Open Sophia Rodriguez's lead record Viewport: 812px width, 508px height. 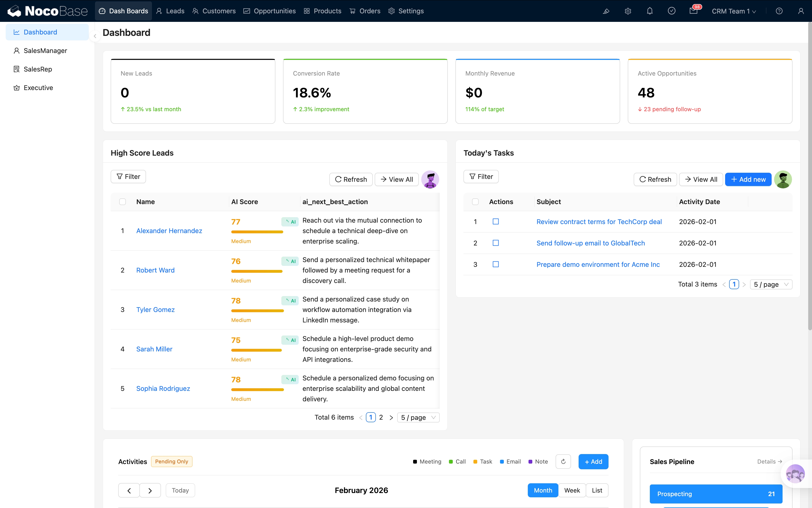163,388
